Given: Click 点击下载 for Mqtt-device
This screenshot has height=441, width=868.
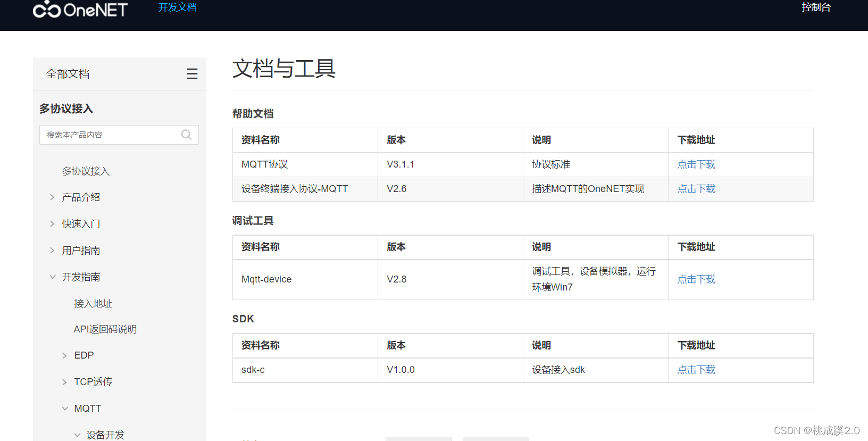Looking at the screenshot, I should coord(696,279).
